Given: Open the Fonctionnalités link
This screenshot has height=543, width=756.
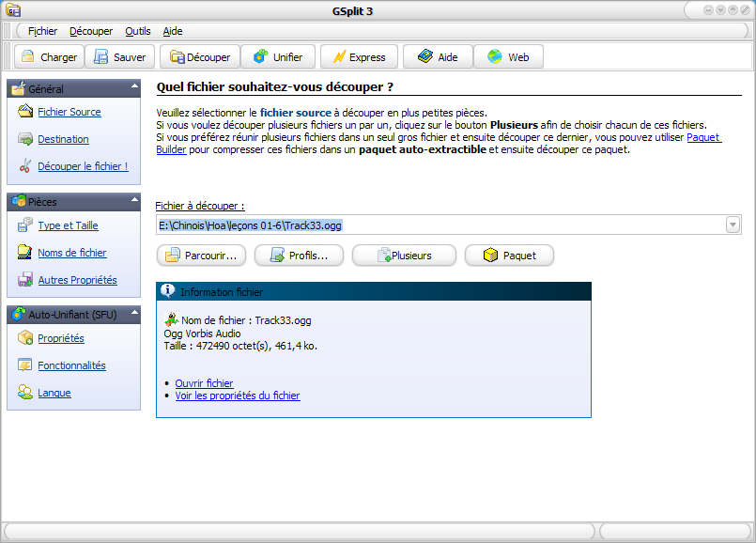Looking at the screenshot, I should click(71, 365).
